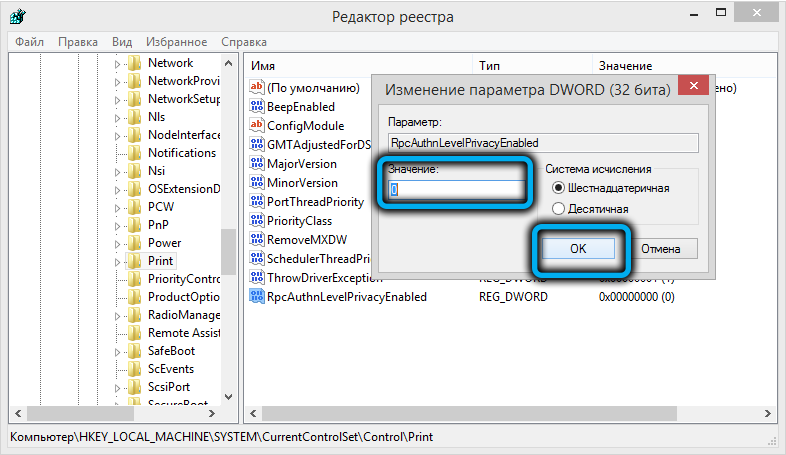Click the DWORD icon of MajorVersion

click(x=257, y=163)
